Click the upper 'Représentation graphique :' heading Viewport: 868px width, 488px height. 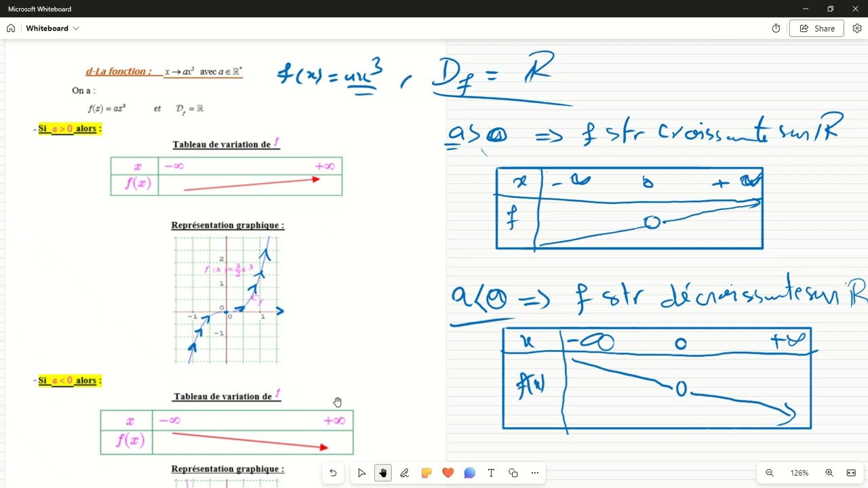click(228, 225)
